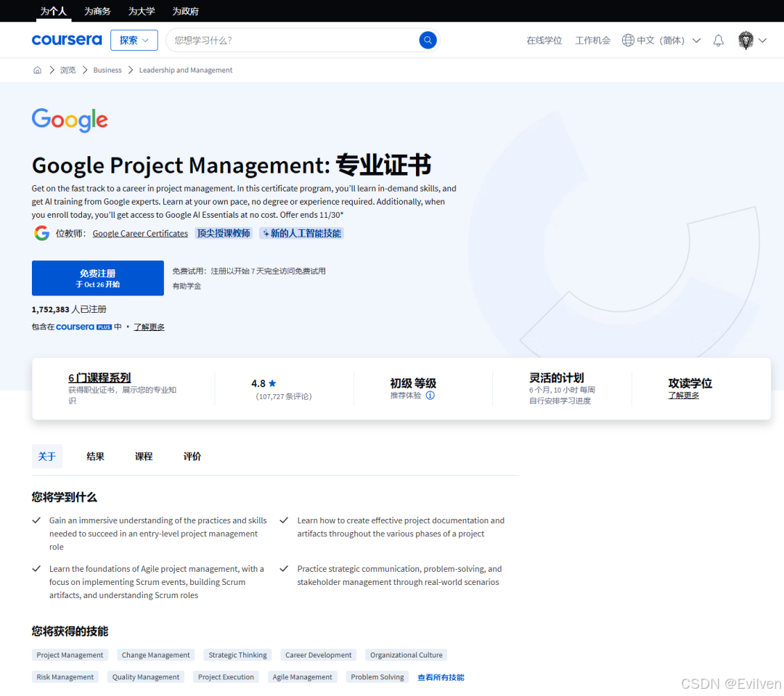Click the 灵活的计划 heading
The height and width of the screenshot is (696, 784).
(x=557, y=377)
